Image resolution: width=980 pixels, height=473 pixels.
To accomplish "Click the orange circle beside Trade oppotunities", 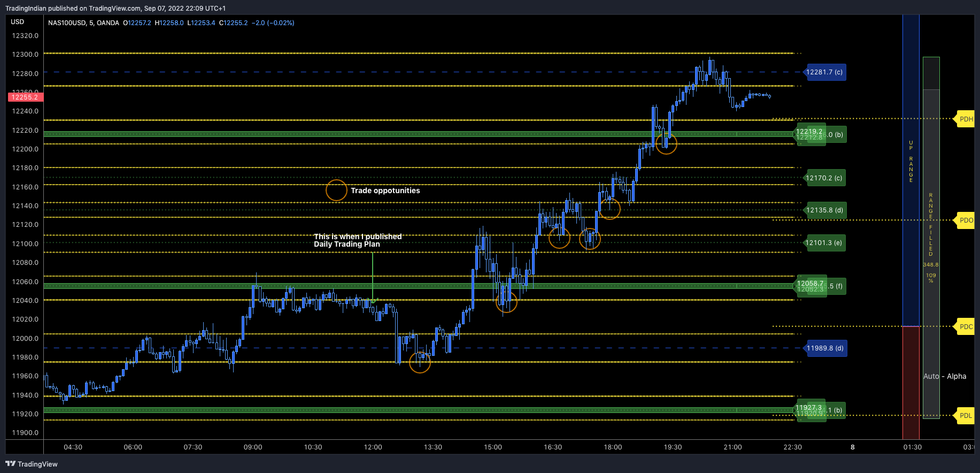I will point(336,190).
